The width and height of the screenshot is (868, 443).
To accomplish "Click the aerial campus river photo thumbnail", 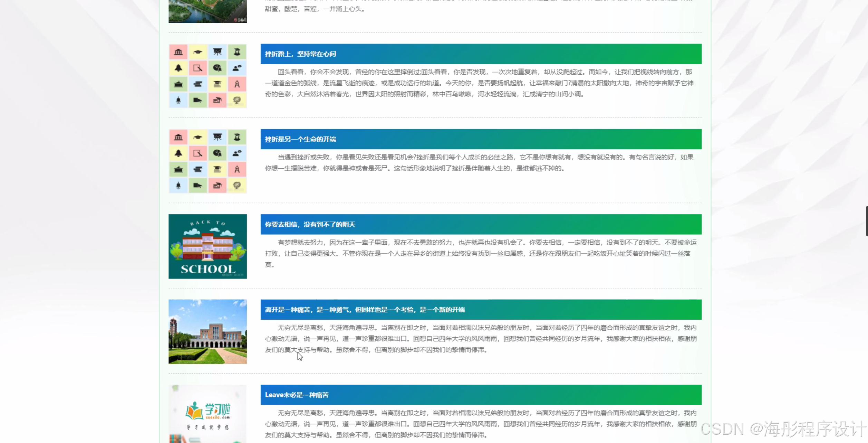I will coord(208,11).
